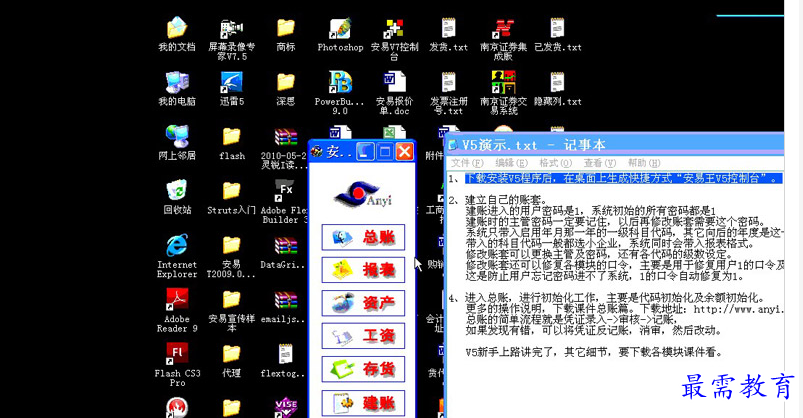Open 帮助(H) menu in Notepad
The width and height of the screenshot is (803, 418).
click(x=644, y=163)
